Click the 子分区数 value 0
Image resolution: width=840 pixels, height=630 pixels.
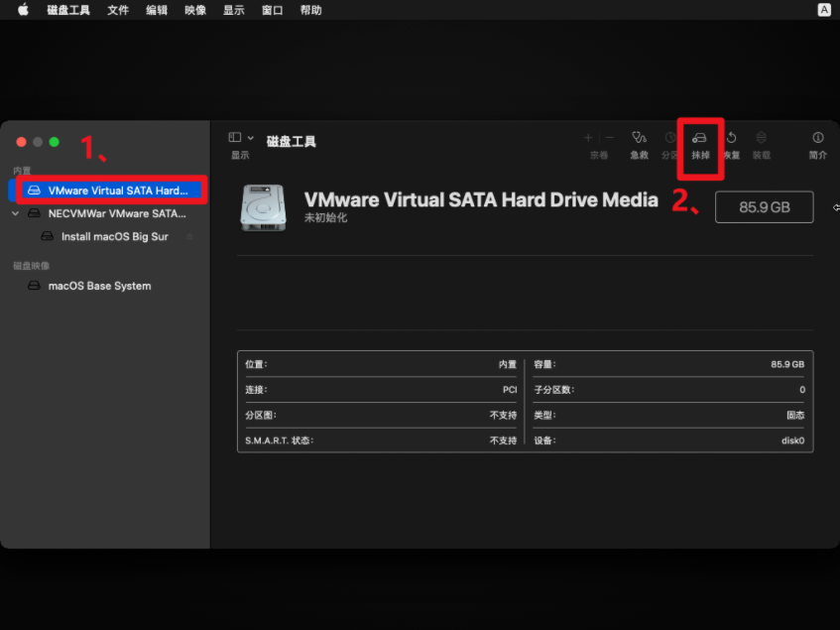pyautogui.click(x=802, y=390)
